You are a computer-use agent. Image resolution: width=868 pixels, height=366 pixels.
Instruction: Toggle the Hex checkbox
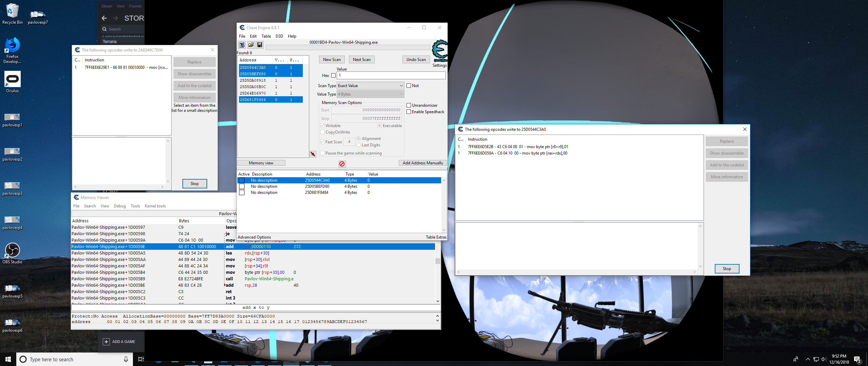point(334,76)
